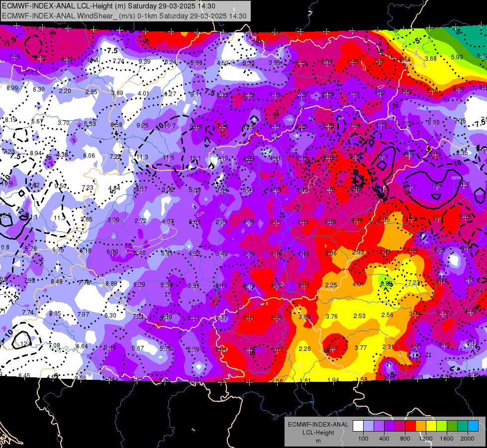Click the legend tick label 100
Viewport: 487px width, 448px height.
coord(363,439)
